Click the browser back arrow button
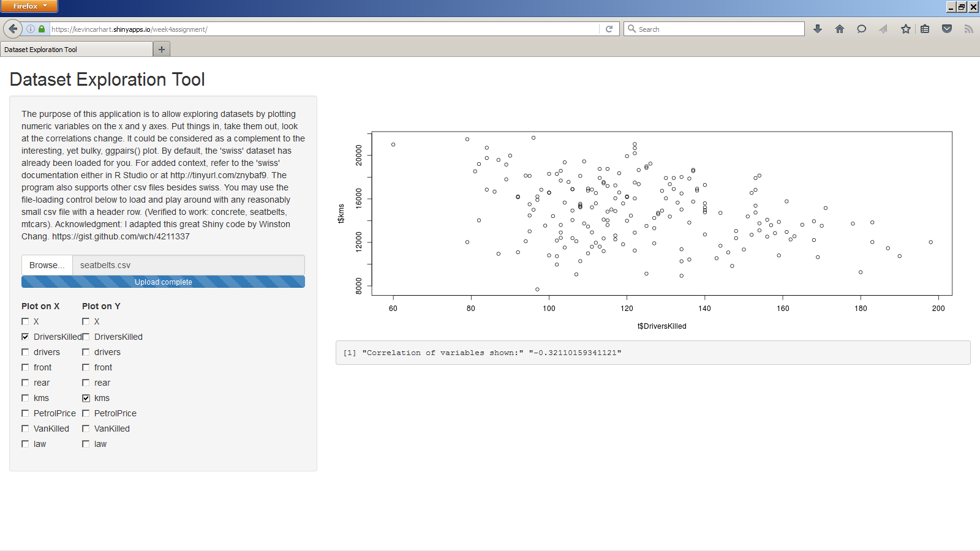The image size is (980, 551). click(13, 29)
